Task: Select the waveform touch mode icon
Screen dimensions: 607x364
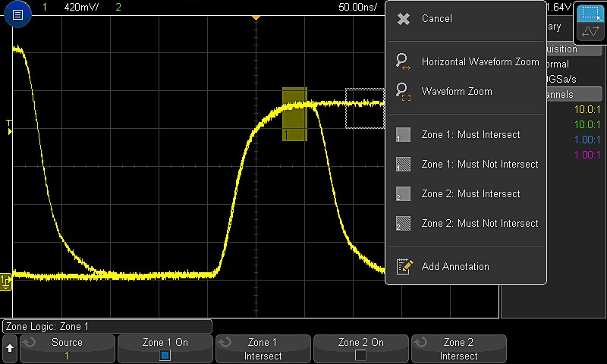Action: pos(590,31)
